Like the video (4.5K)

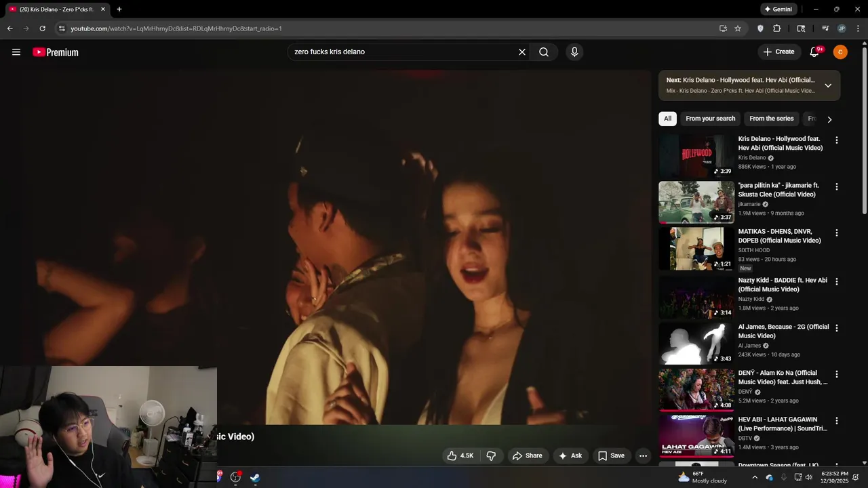coord(460,456)
